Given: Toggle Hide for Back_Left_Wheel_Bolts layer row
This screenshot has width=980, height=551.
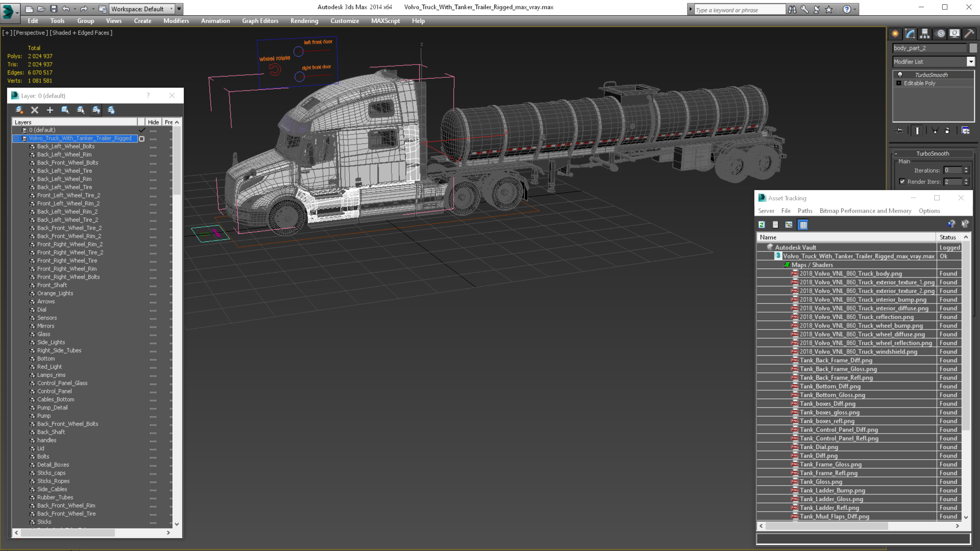Looking at the screenshot, I should pos(153,147).
